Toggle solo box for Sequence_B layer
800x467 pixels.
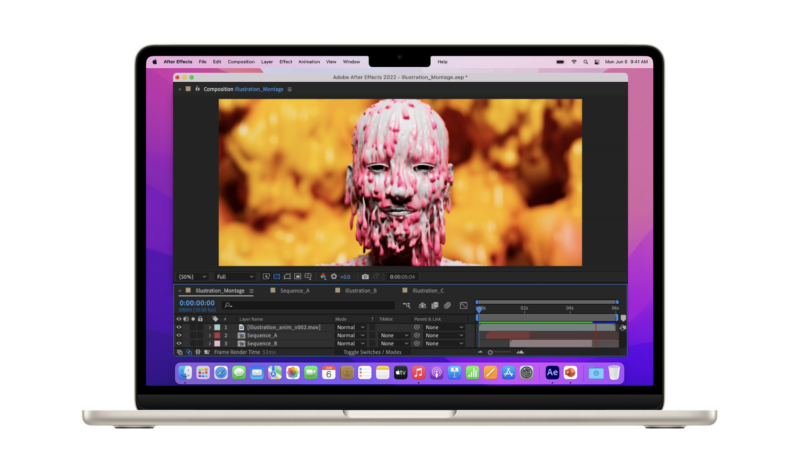[193, 343]
